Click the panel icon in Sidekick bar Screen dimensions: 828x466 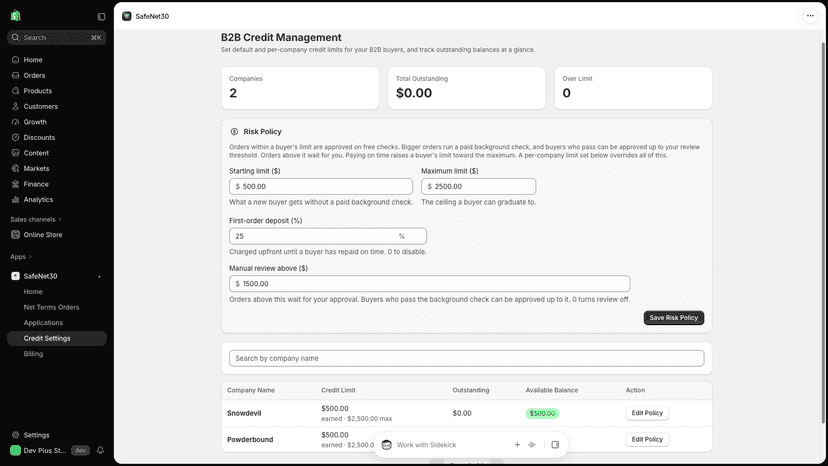[555, 445]
